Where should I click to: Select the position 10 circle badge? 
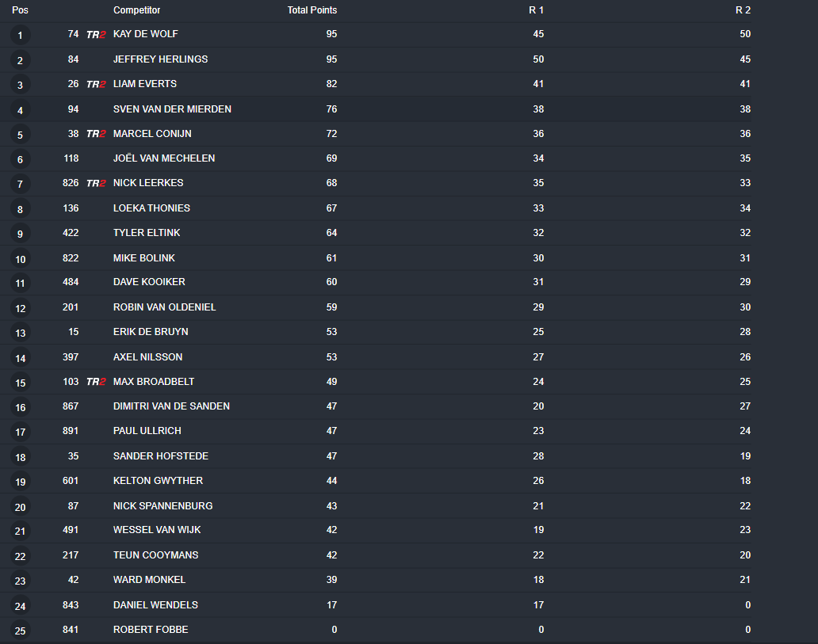21,259
